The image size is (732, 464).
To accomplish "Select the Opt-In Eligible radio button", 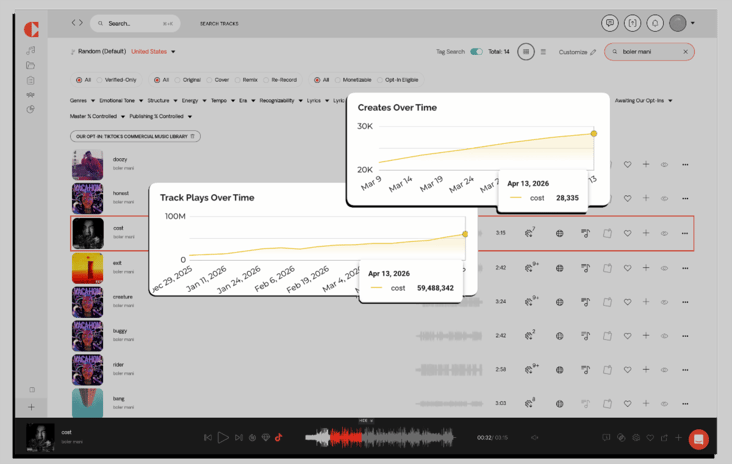I will 380,80.
